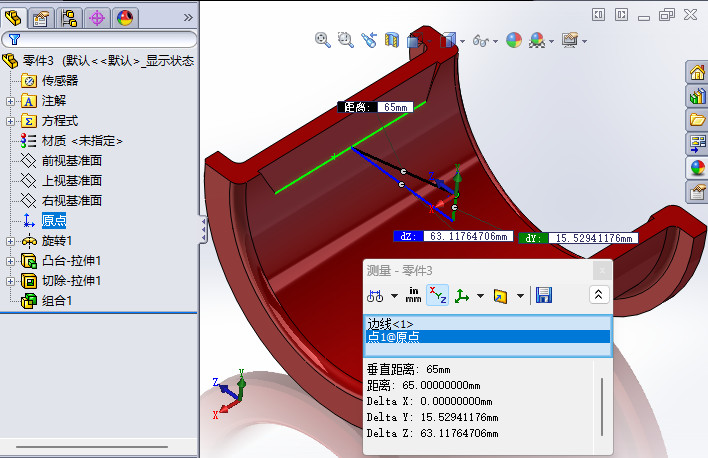Select the 上视基准面 plane
Screen dimensions: 708x458
61,181
